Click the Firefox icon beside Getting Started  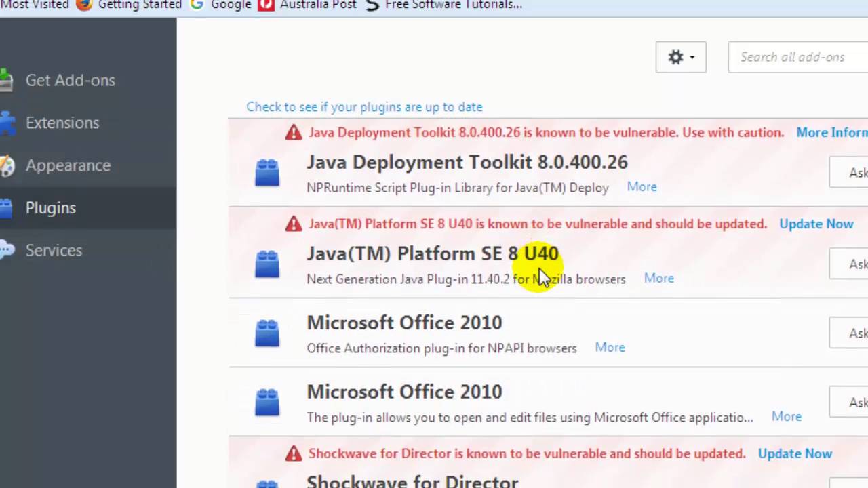(x=84, y=5)
